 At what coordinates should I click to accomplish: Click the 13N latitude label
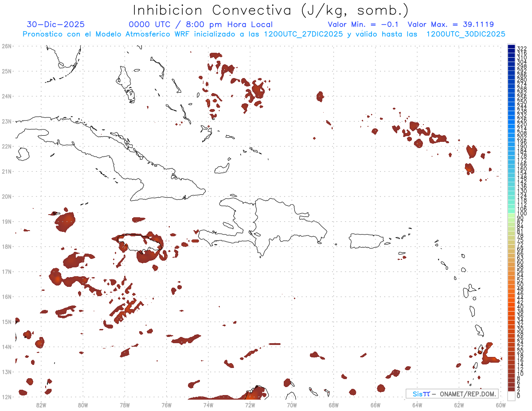click(x=7, y=372)
